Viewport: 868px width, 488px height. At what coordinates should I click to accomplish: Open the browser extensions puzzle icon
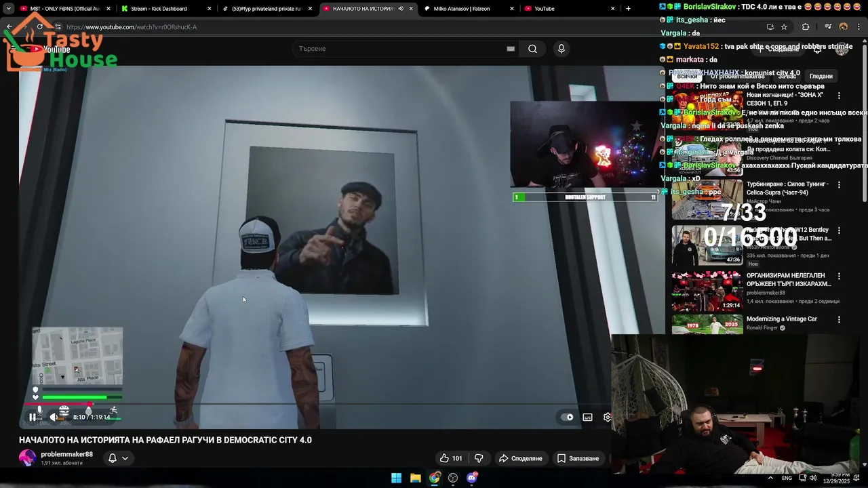point(806,27)
